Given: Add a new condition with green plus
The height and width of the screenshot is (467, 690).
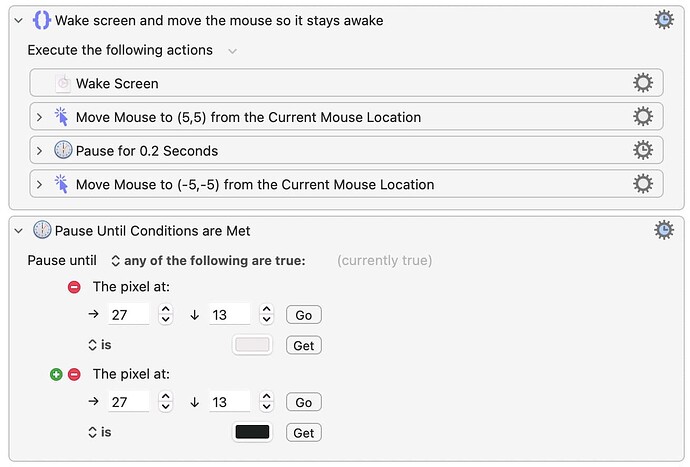Looking at the screenshot, I should tap(56, 374).
